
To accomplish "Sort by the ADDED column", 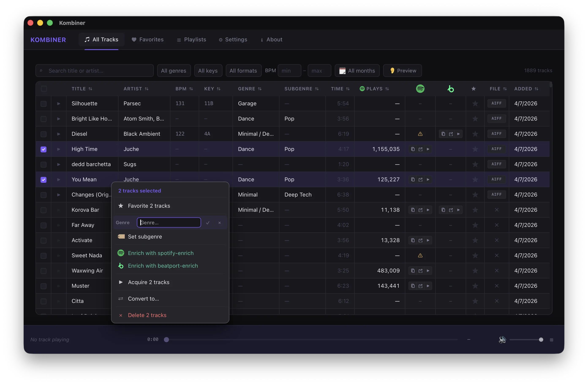I will [526, 89].
